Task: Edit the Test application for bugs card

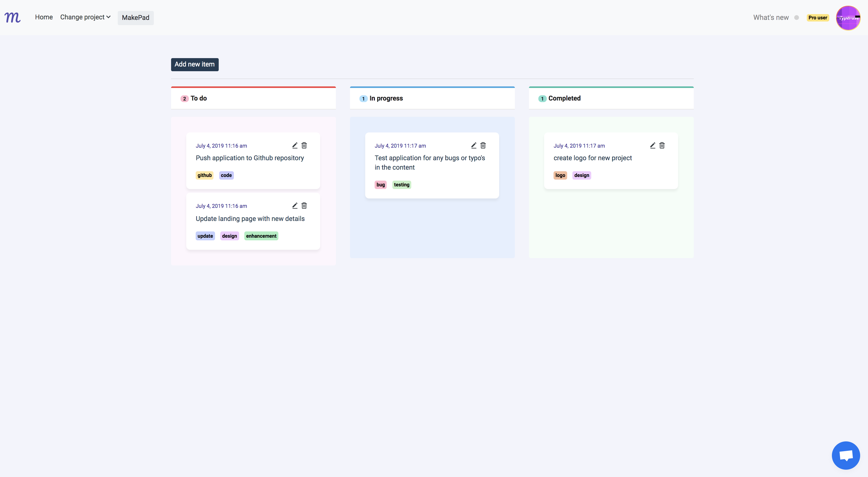Action: click(474, 145)
